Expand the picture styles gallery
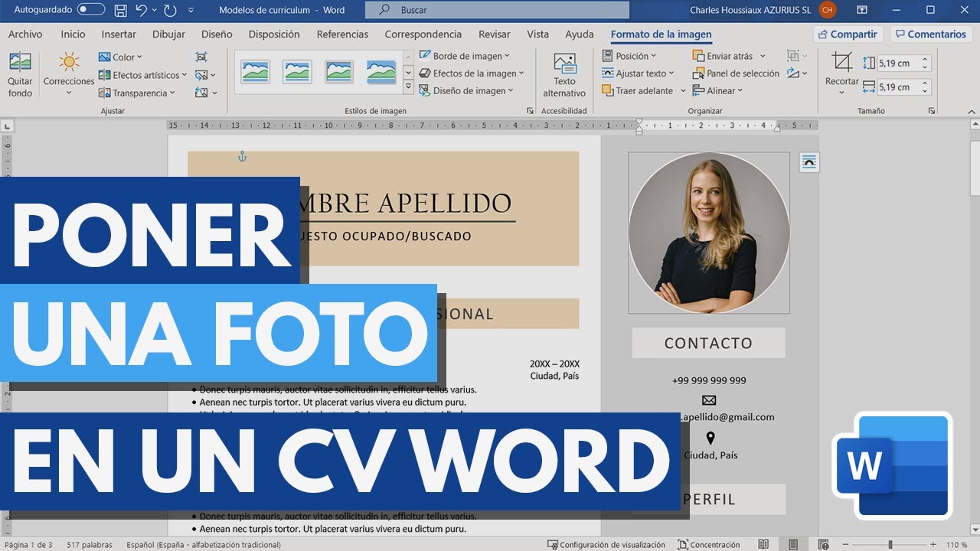 pos(408,88)
